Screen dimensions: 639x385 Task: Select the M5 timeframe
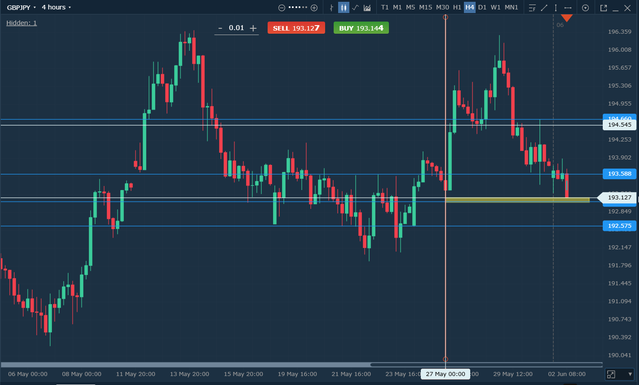[410, 7]
